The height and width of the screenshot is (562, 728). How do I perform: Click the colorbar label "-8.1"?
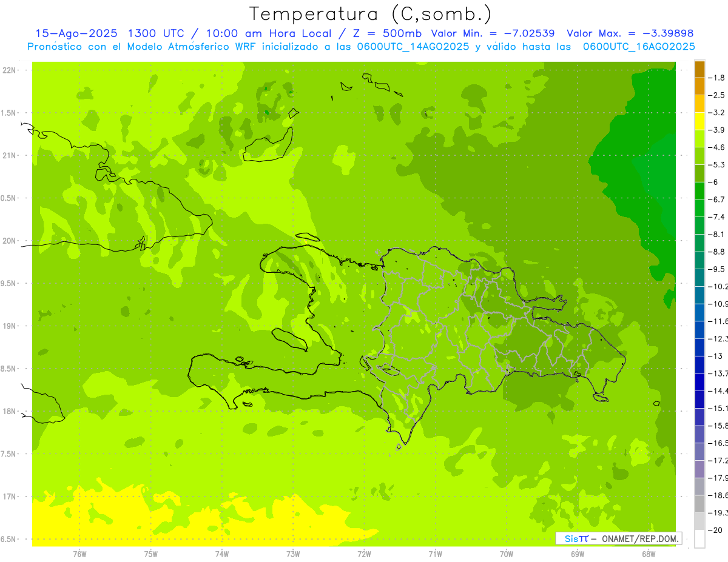pyautogui.click(x=717, y=234)
